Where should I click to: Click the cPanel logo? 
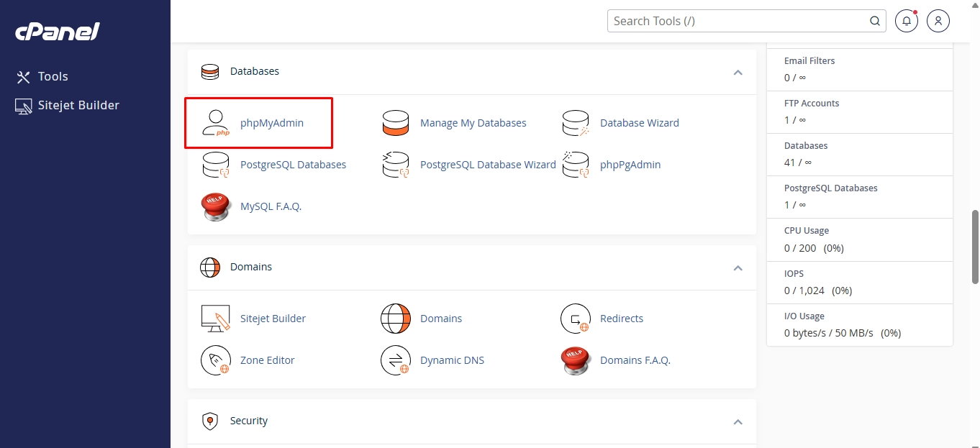pos(58,32)
